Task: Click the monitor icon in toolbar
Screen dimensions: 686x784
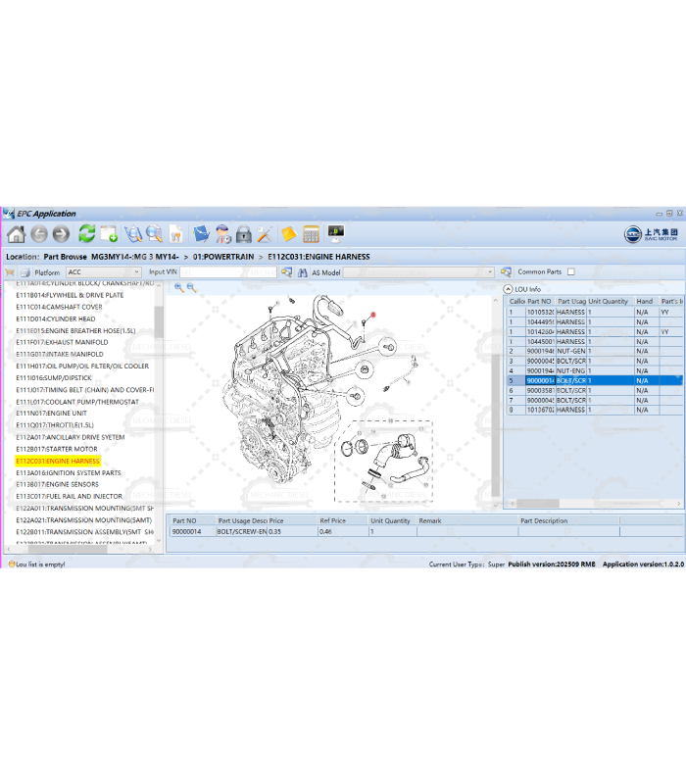Action: 336,234
